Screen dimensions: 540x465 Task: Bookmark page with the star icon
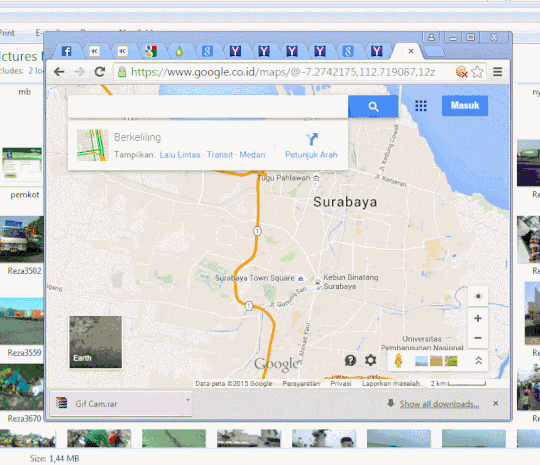[477, 72]
